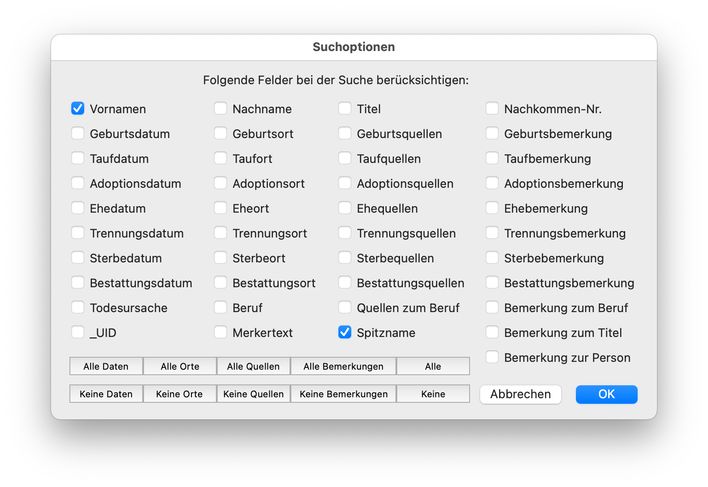Tick the Merkertext checkbox
This screenshot has height=487, width=708.
click(x=221, y=333)
